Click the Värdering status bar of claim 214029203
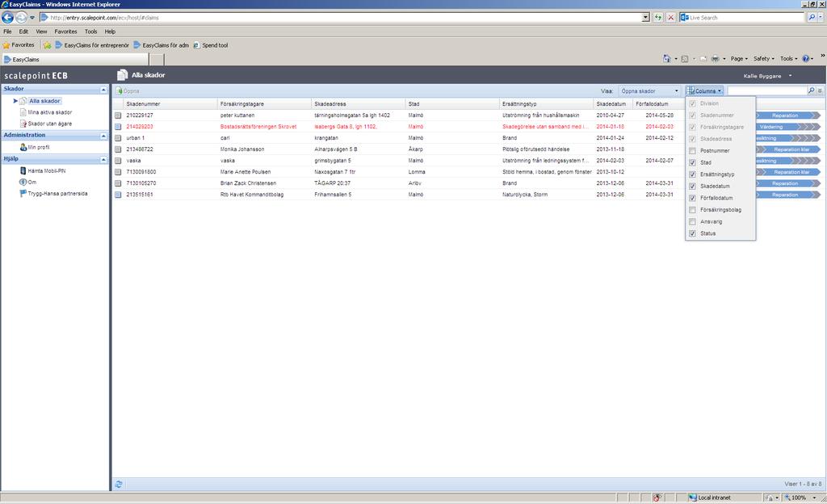Viewport: 827px width, 504px height. [788, 127]
